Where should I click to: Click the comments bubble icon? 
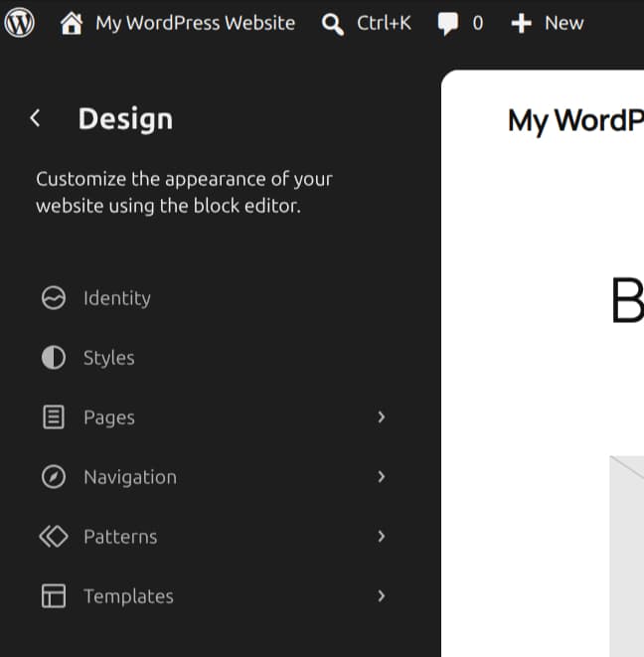[x=448, y=24]
